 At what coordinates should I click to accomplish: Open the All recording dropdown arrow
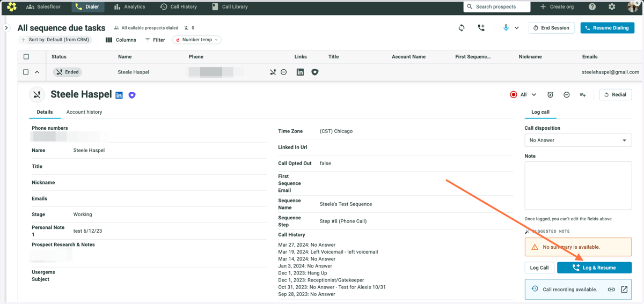tap(534, 94)
